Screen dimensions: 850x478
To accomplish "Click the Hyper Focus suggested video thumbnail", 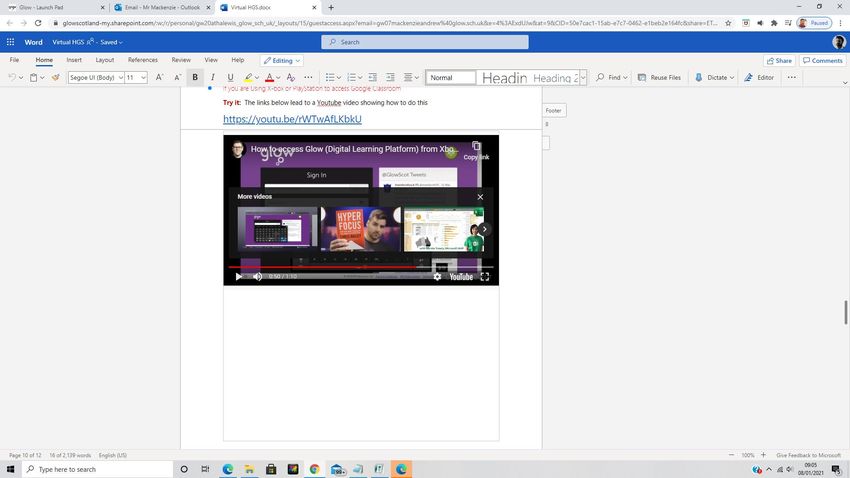I will click(360, 229).
